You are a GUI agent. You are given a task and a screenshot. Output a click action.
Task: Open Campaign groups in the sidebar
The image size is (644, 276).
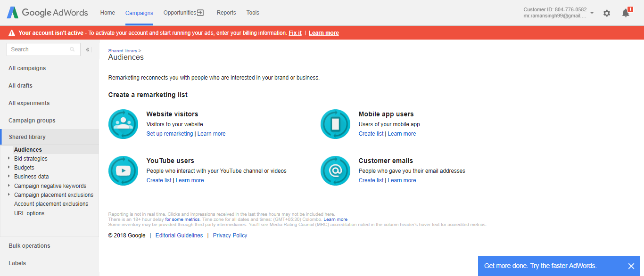click(32, 121)
